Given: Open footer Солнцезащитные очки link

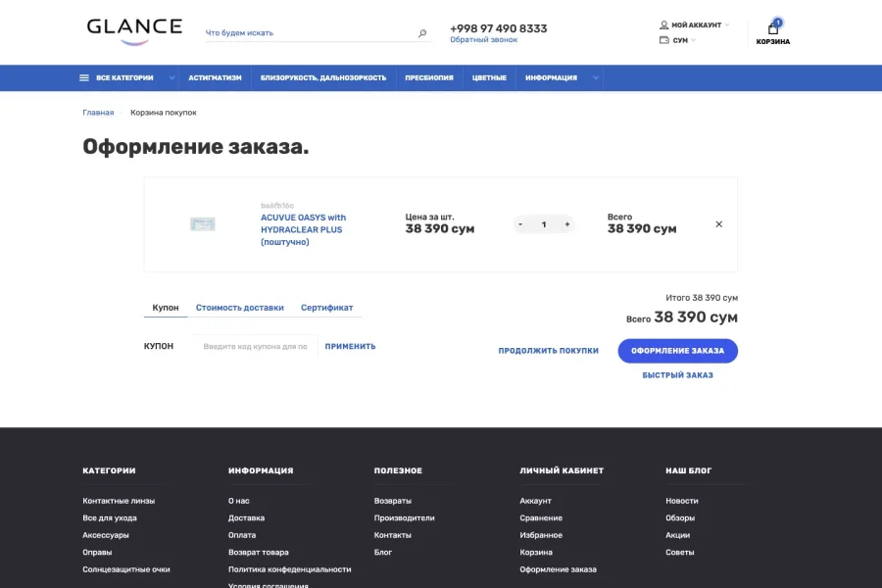Looking at the screenshot, I should pos(126,569).
